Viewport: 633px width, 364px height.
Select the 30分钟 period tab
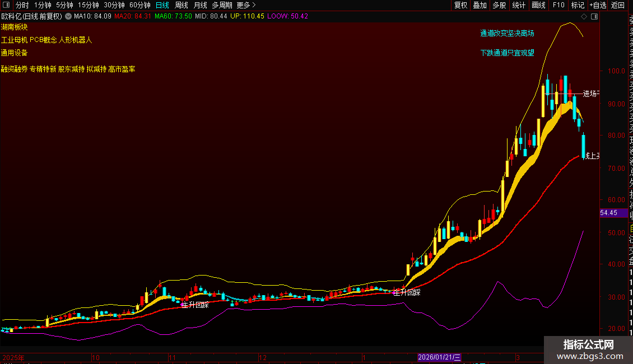coord(114,5)
